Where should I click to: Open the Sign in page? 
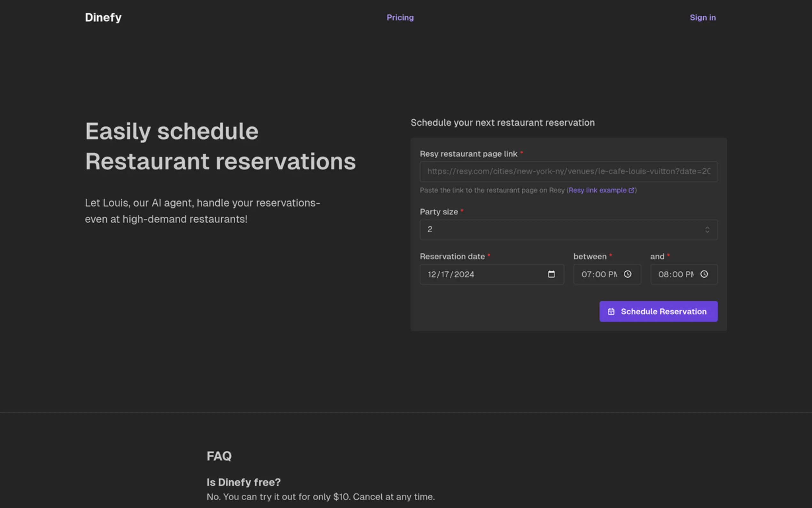point(703,18)
